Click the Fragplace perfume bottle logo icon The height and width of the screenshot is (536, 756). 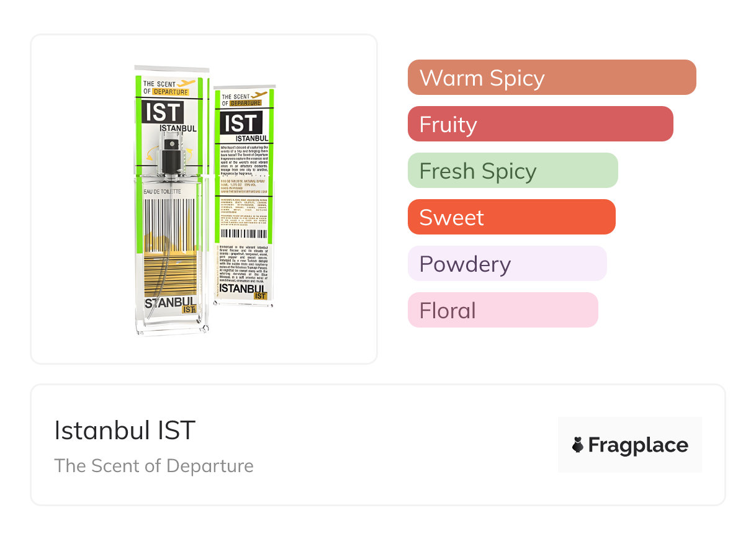[578, 445]
